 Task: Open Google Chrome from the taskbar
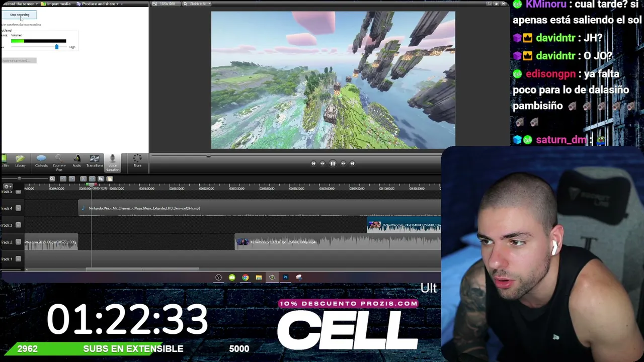click(245, 278)
